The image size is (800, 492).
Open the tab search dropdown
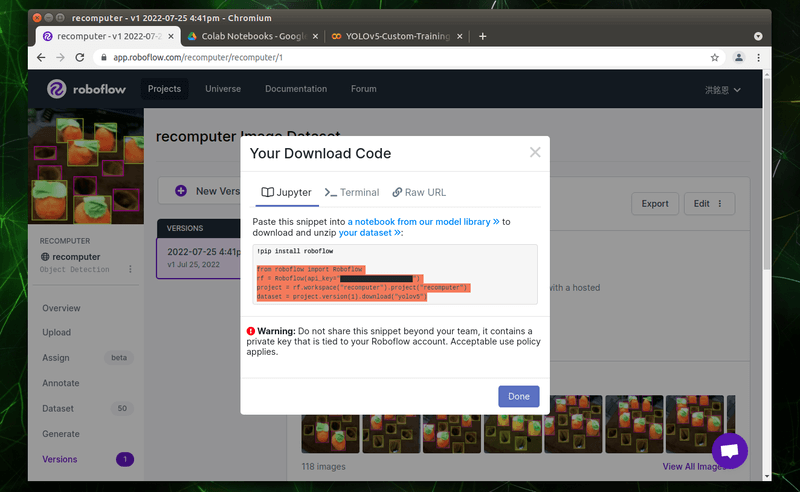point(758,36)
